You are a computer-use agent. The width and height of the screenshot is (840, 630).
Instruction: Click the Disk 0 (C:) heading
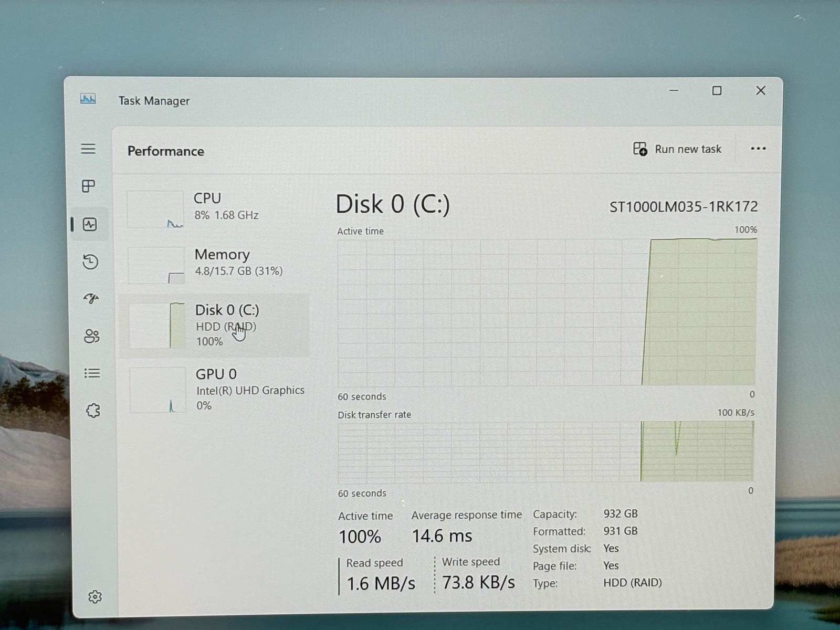point(393,204)
